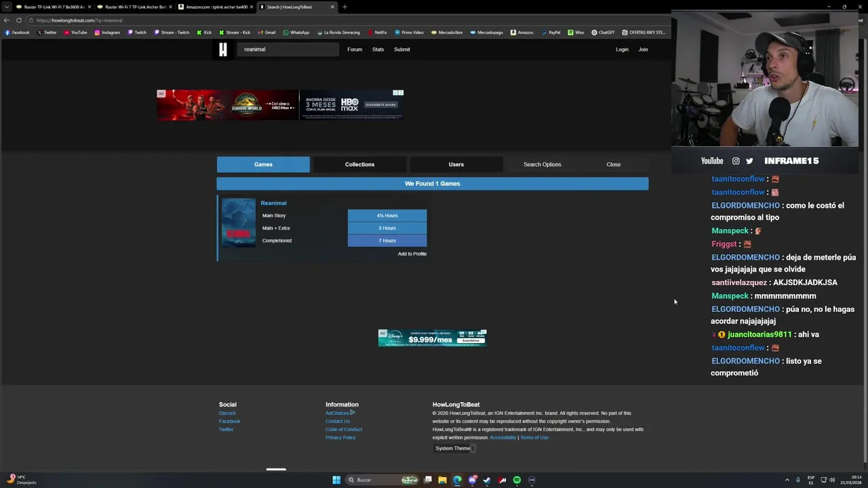
Task: Open the Instagram bookmark
Action: click(x=107, y=33)
